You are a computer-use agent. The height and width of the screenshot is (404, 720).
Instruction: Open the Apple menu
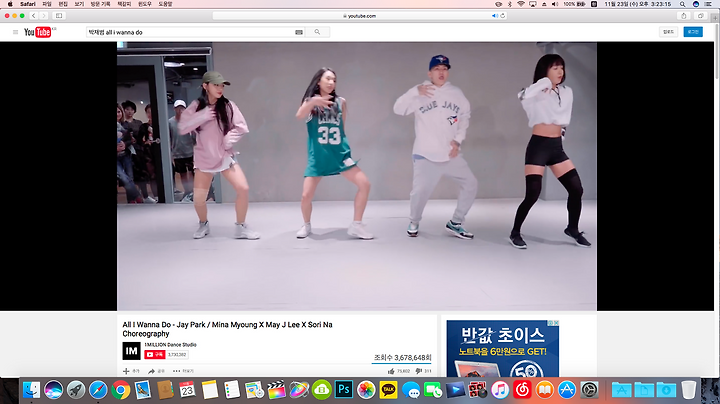click(10, 4)
